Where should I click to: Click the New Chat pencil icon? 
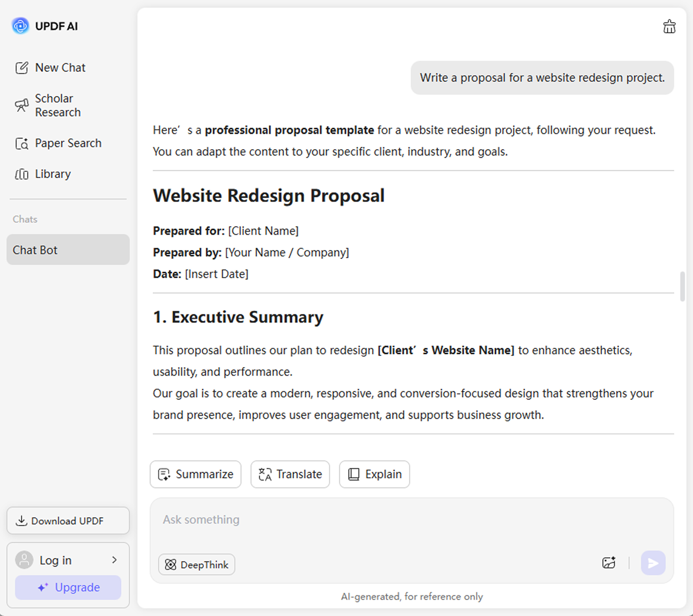(x=22, y=68)
